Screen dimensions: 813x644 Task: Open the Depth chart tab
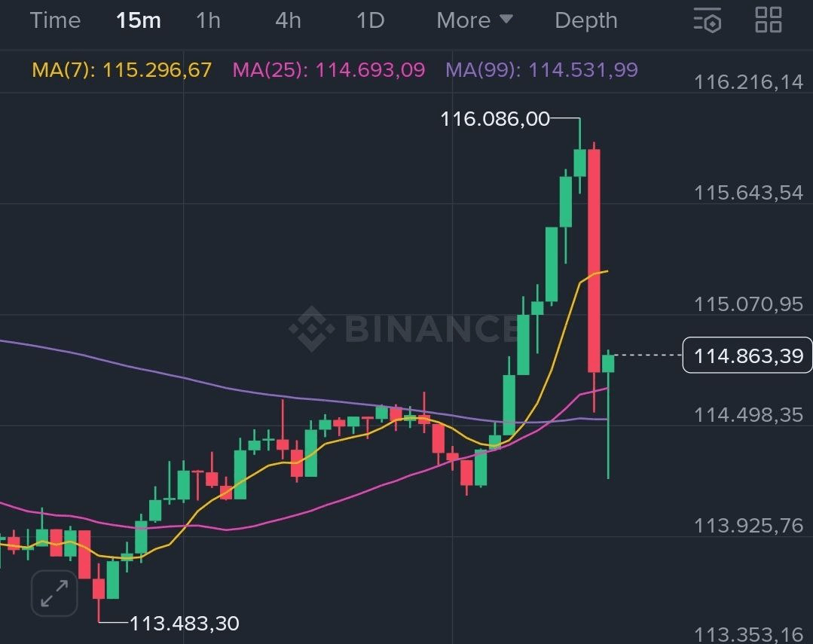585,20
